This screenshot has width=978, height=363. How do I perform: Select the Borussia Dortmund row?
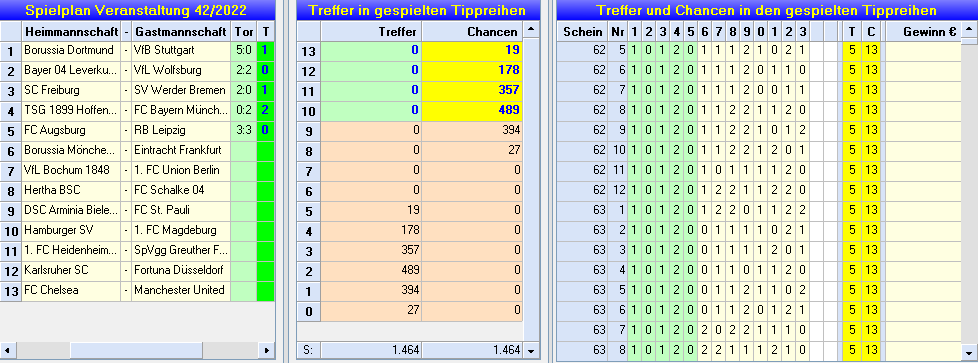coord(137,51)
